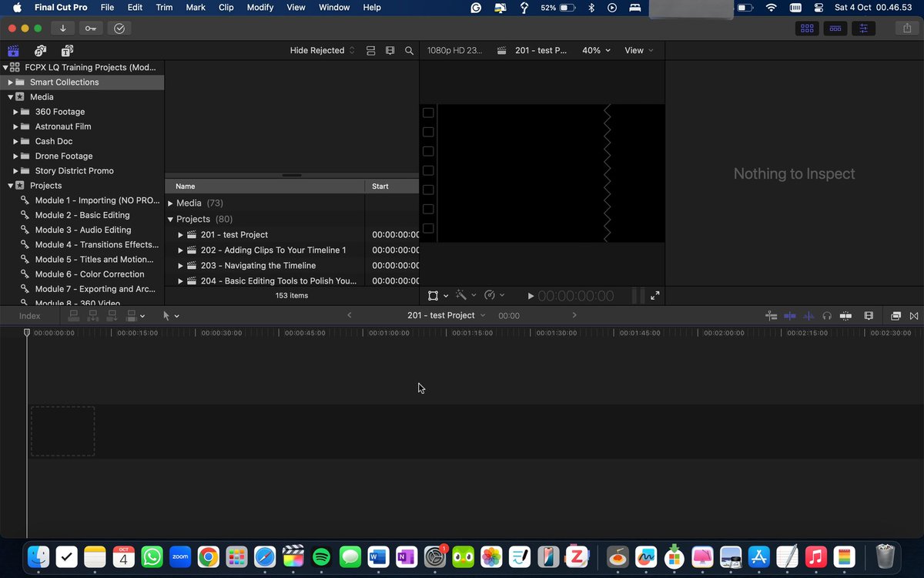Open the enhancements magic wand dropdown
Image resolution: width=924 pixels, height=578 pixels.
[x=466, y=295]
